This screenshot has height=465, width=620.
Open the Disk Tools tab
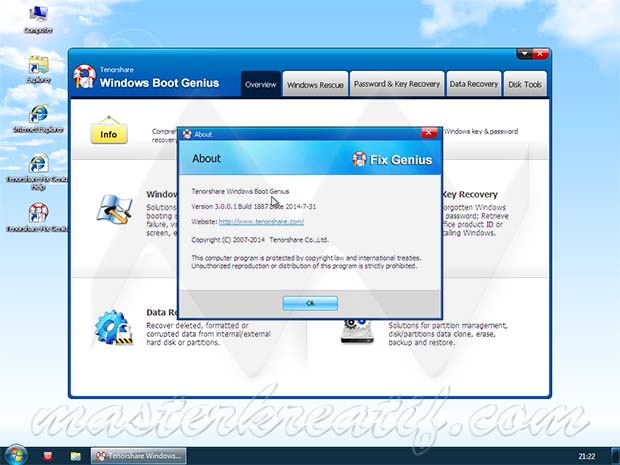pyautogui.click(x=525, y=84)
